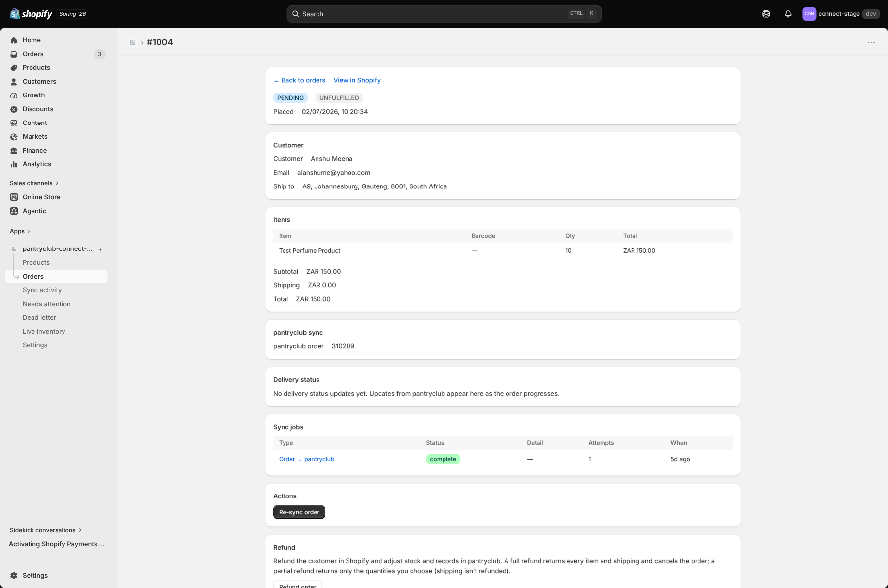Open notifications bell
The height and width of the screenshot is (588, 888).
[x=788, y=14]
